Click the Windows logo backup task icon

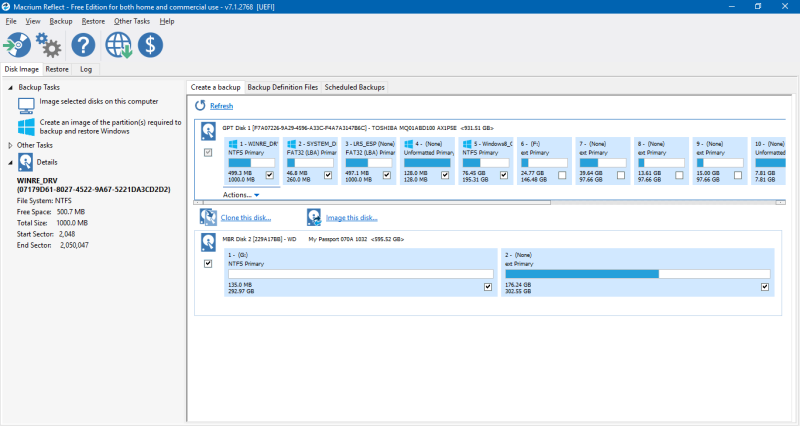click(27, 127)
